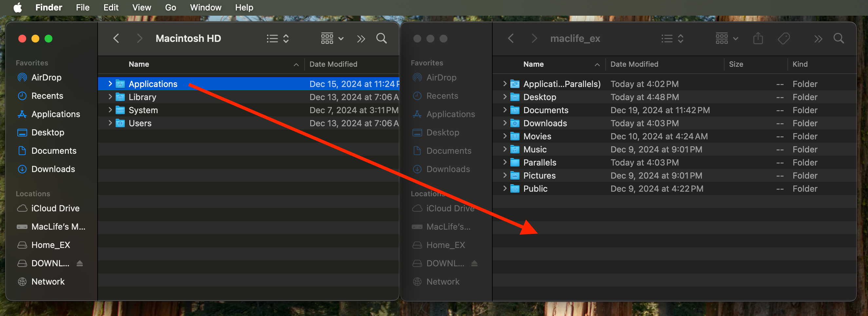Image resolution: width=868 pixels, height=316 pixels.
Task: Switch sort direction on Name column
Action: tap(296, 64)
